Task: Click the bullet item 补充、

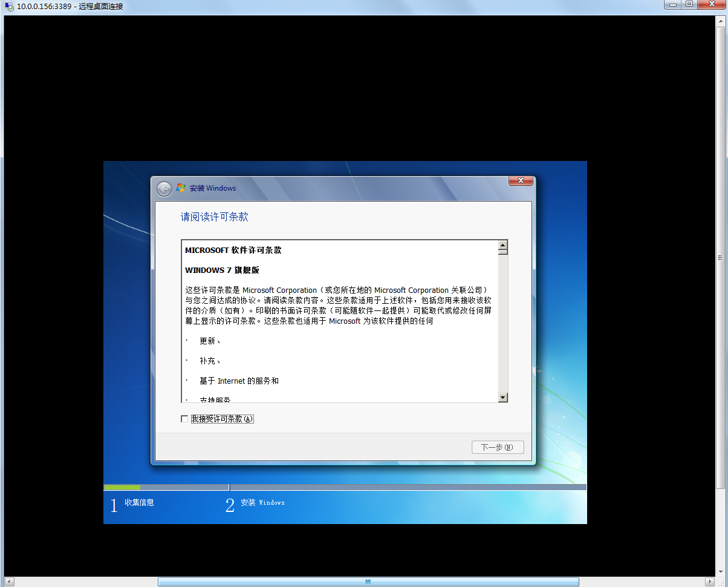Action: (210, 361)
